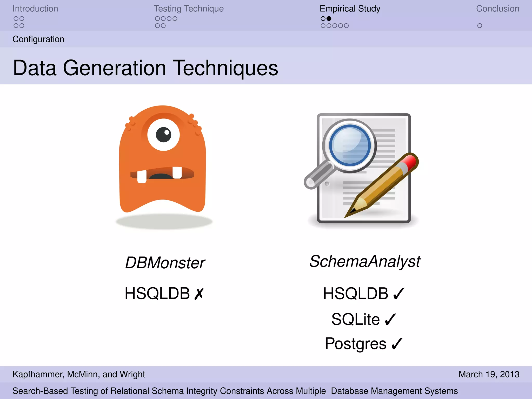532x399 pixels.
Task: Click the DBMonster label
Action: 165,263
